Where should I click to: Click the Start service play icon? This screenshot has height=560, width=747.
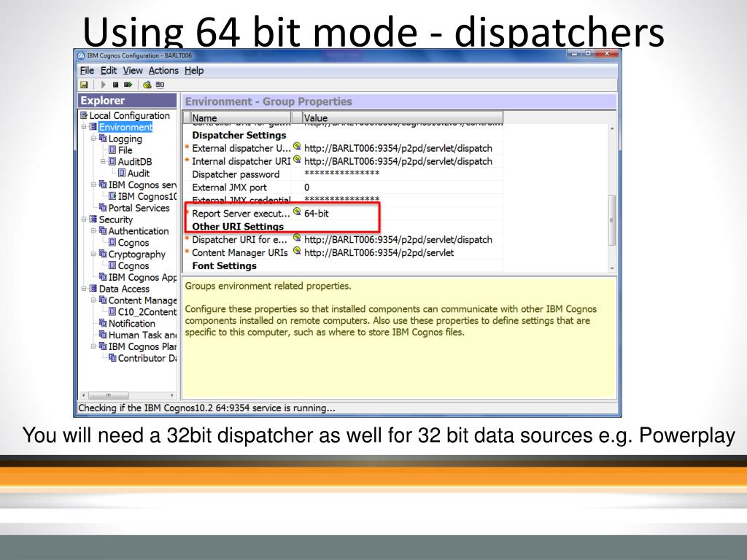pyautogui.click(x=103, y=85)
